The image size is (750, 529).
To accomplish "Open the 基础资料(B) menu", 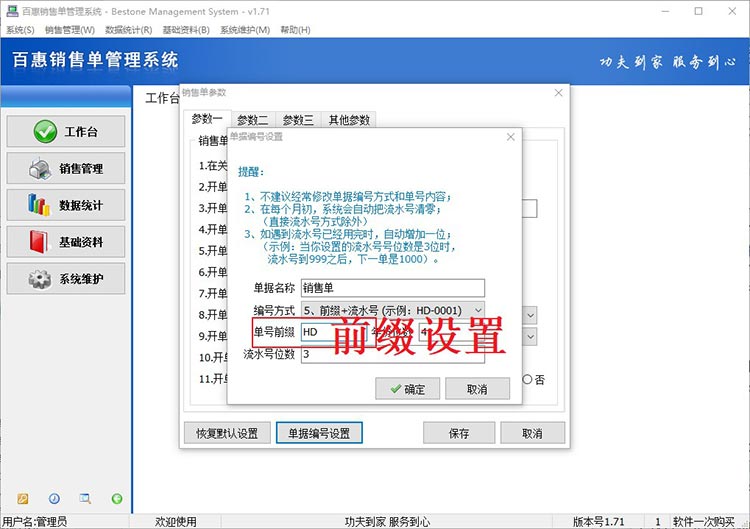I will tap(186, 30).
